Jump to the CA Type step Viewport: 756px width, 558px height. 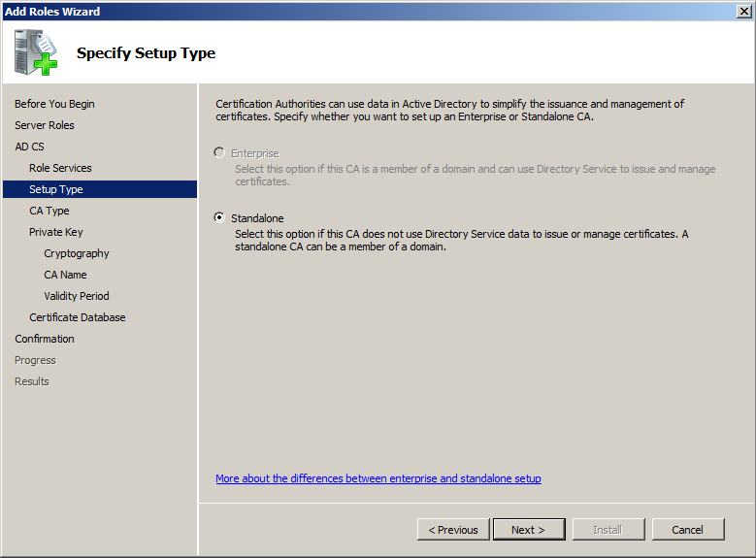49,211
